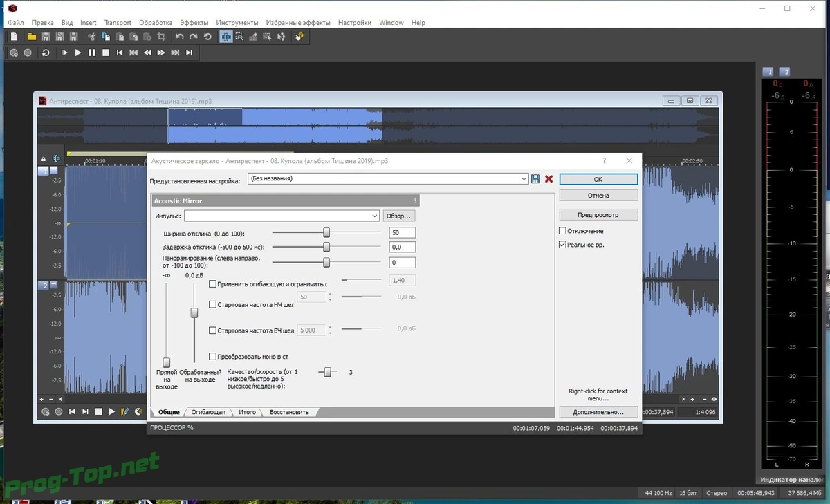The height and width of the screenshot is (504, 830).
Task: Open the Эффекты menu
Action: [x=194, y=22]
